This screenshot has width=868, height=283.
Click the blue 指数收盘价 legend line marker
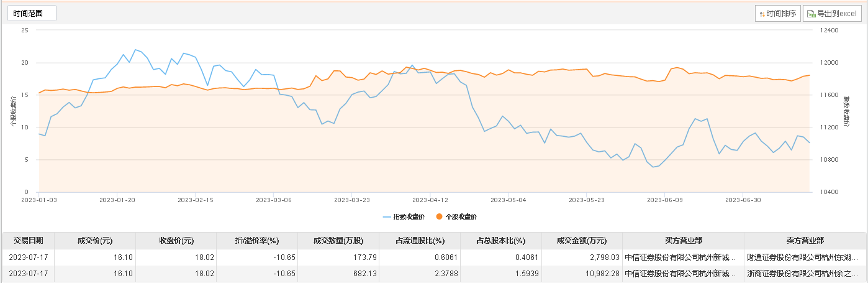[x=387, y=216]
